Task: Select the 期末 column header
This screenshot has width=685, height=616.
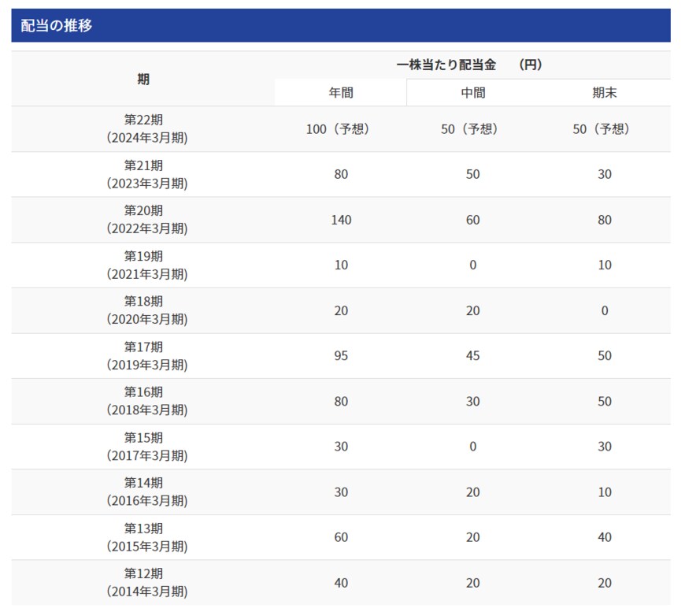Action: pyautogui.click(x=603, y=91)
